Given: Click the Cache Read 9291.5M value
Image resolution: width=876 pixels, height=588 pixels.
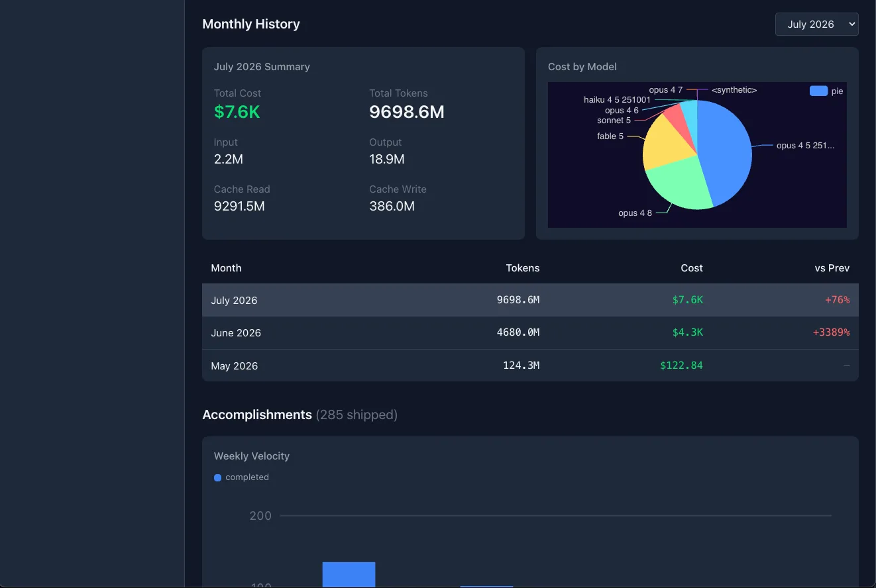Looking at the screenshot, I should [239, 207].
